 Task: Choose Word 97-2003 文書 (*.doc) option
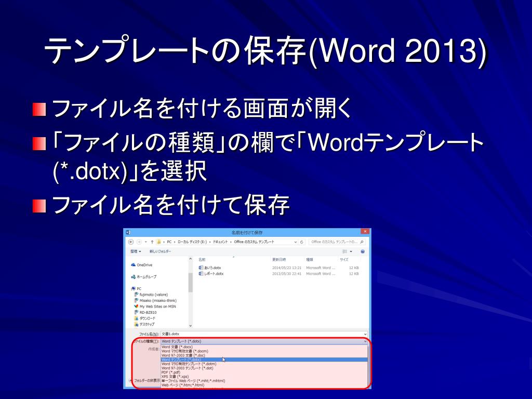264,355
